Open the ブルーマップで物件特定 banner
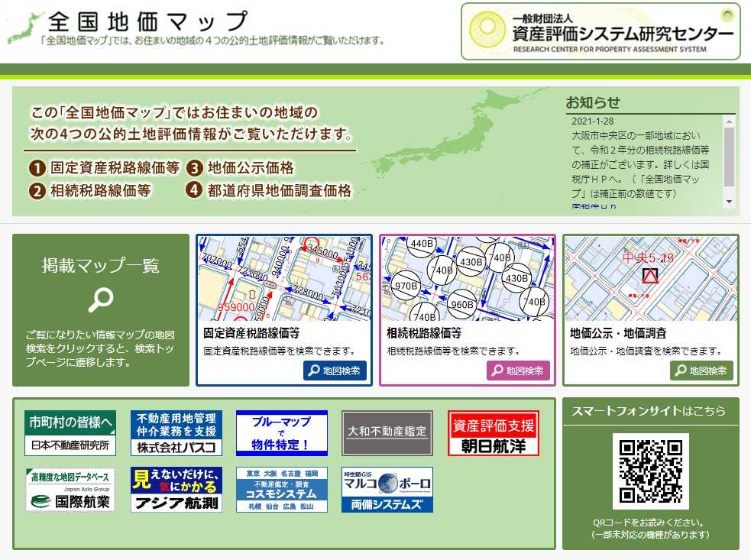This screenshot has height=560, width=751. point(282,433)
